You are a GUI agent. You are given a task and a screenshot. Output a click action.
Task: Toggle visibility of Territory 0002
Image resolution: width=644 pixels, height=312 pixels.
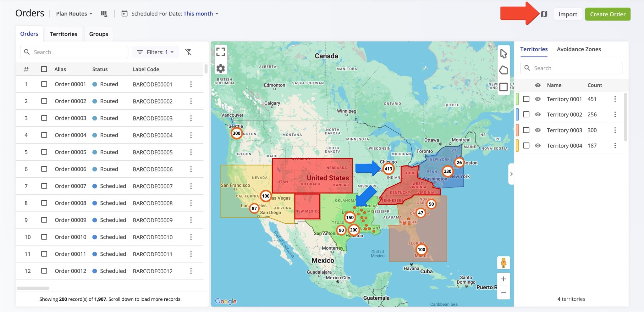click(x=538, y=114)
